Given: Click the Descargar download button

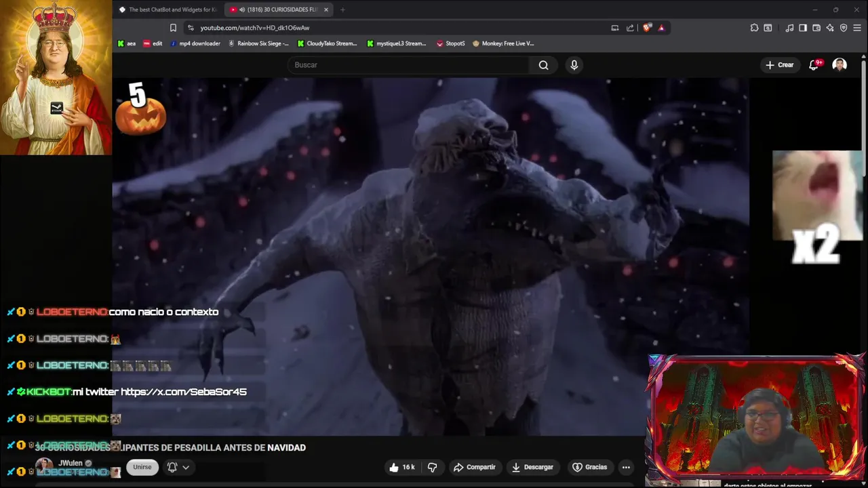Looking at the screenshot, I should tap(532, 467).
